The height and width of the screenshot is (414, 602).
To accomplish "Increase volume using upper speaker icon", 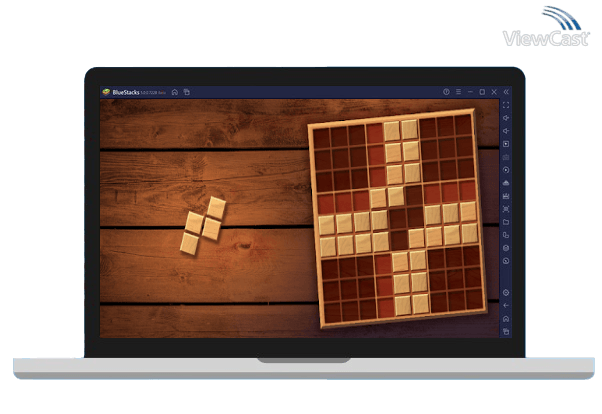I will [506, 118].
